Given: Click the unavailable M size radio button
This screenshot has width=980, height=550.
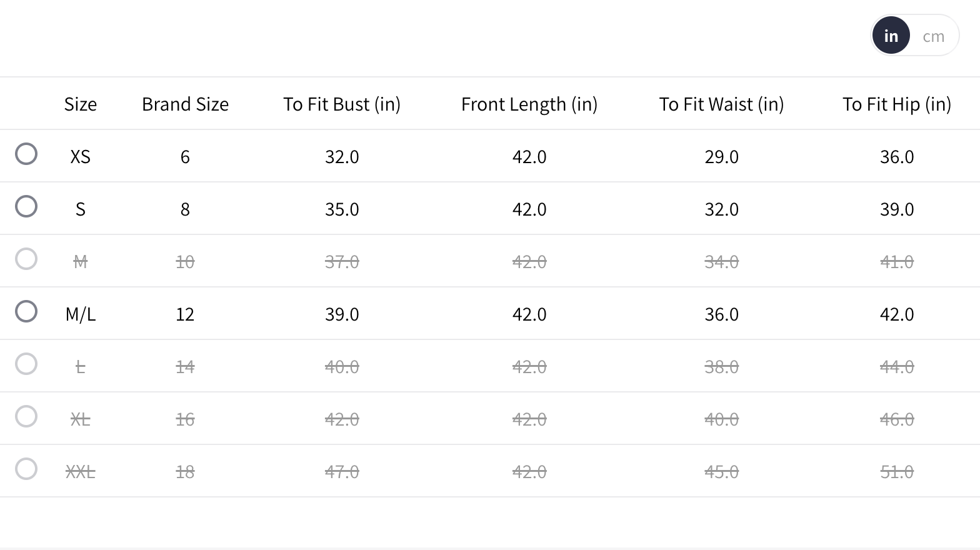Looking at the screenshot, I should click(26, 259).
